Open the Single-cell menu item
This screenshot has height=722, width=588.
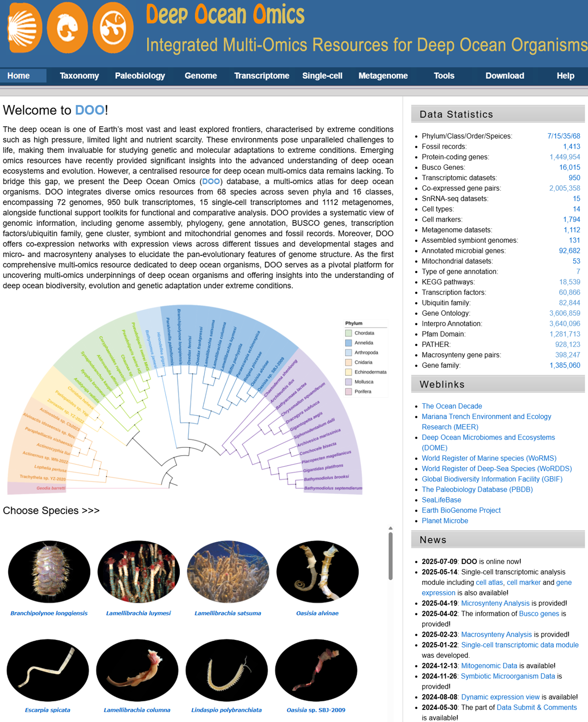pyautogui.click(x=322, y=75)
